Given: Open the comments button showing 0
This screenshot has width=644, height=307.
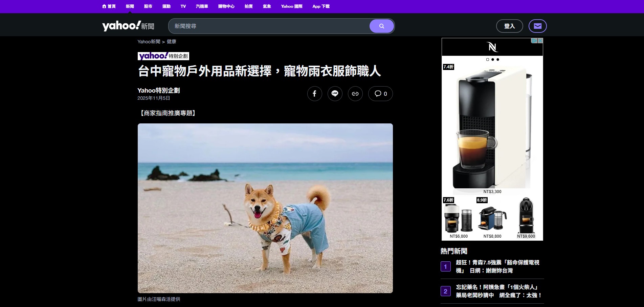Looking at the screenshot, I should (380, 94).
